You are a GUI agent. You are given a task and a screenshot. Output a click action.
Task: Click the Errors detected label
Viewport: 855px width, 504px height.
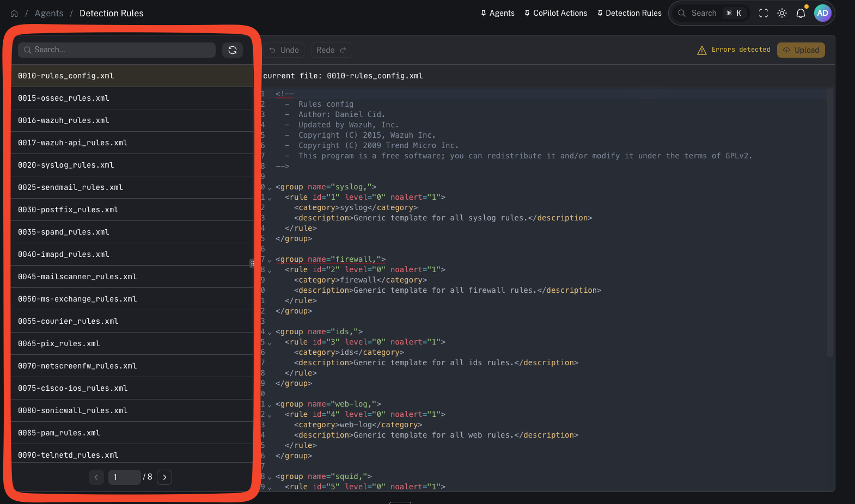(x=741, y=50)
